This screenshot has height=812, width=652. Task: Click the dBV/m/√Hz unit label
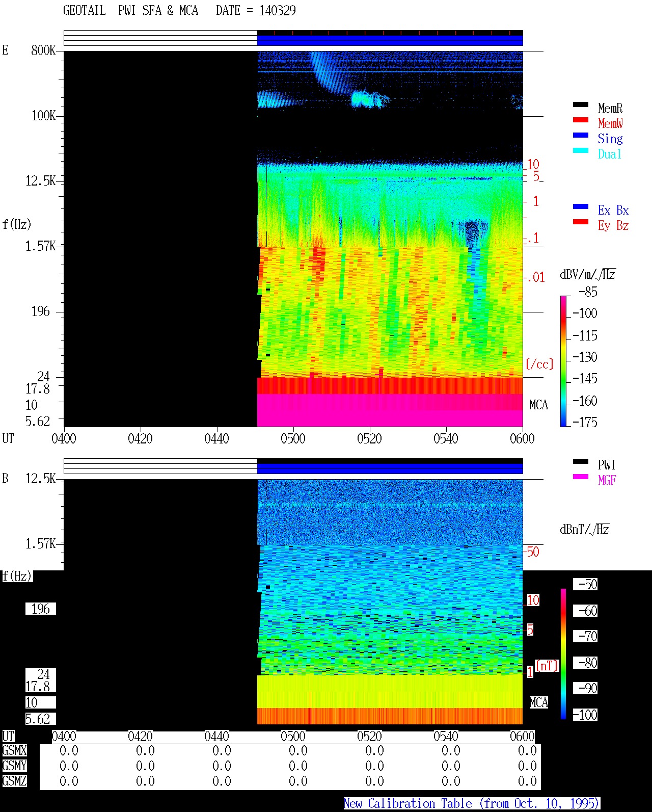[x=588, y=274]
